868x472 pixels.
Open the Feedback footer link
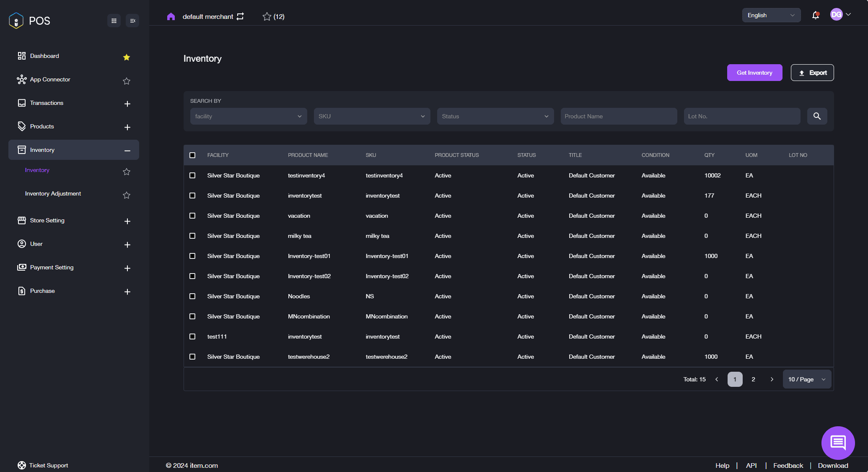click(x=788, y=465)
